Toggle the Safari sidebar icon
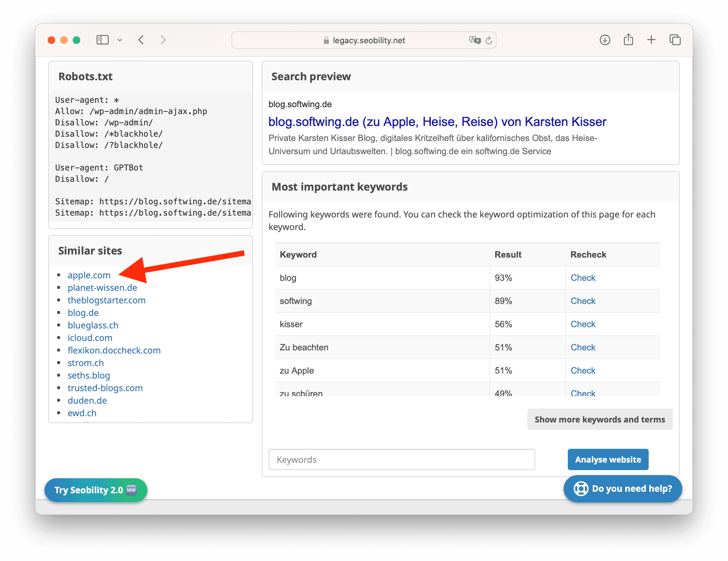The height and width of the screenshot is (561, 728). pyautogui.click(x=102, y=40)
